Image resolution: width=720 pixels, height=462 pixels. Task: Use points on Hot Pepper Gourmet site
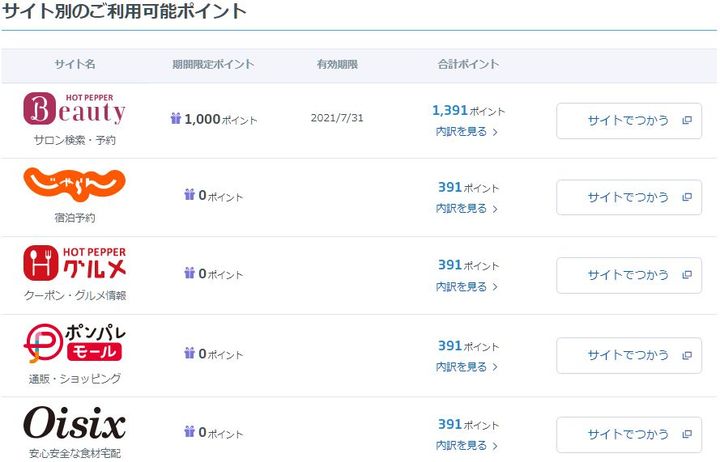(x=628, y=275)
